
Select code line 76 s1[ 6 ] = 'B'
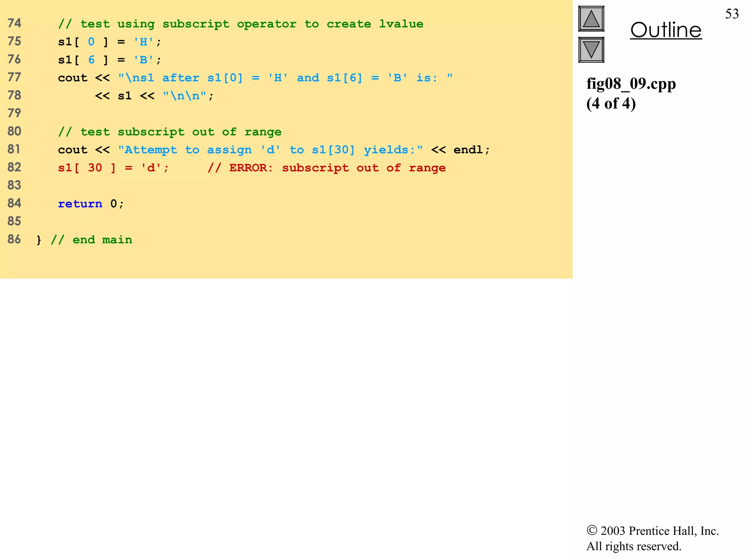(x=109, y=60)
